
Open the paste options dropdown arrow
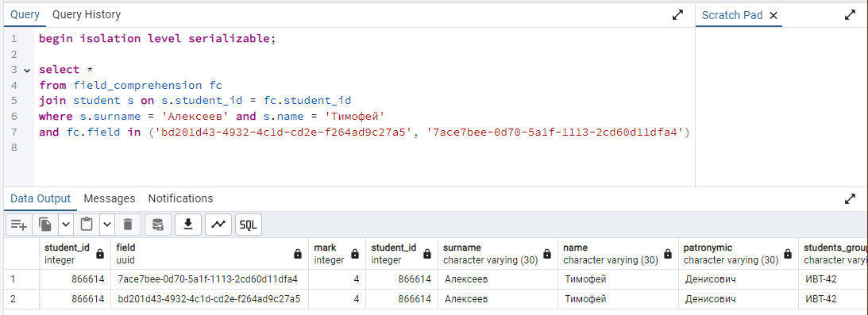107,225
